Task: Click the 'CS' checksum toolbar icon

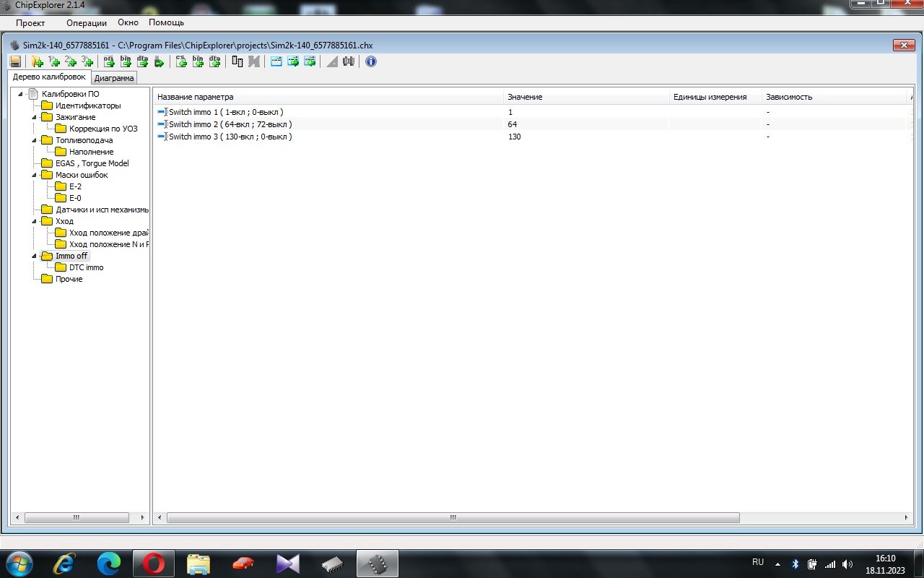Action: (x=181, y=61)
